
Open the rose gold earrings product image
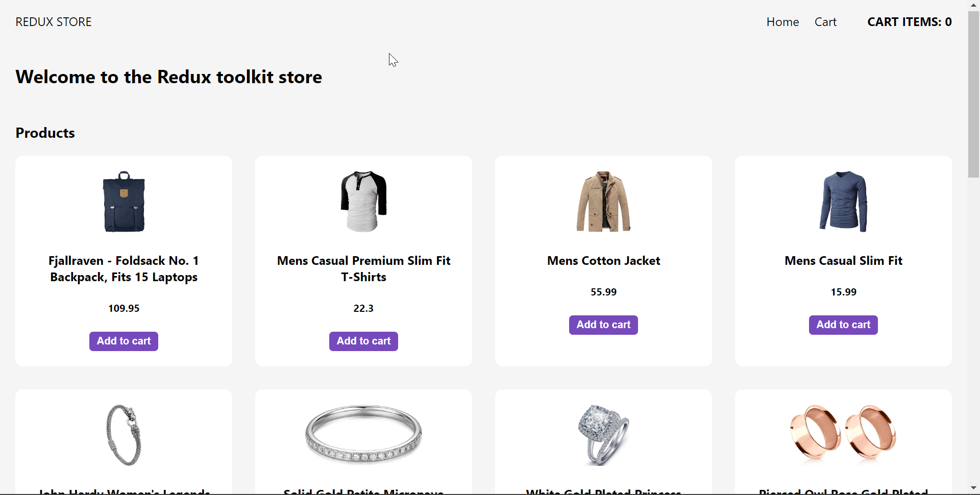(843, 434)
